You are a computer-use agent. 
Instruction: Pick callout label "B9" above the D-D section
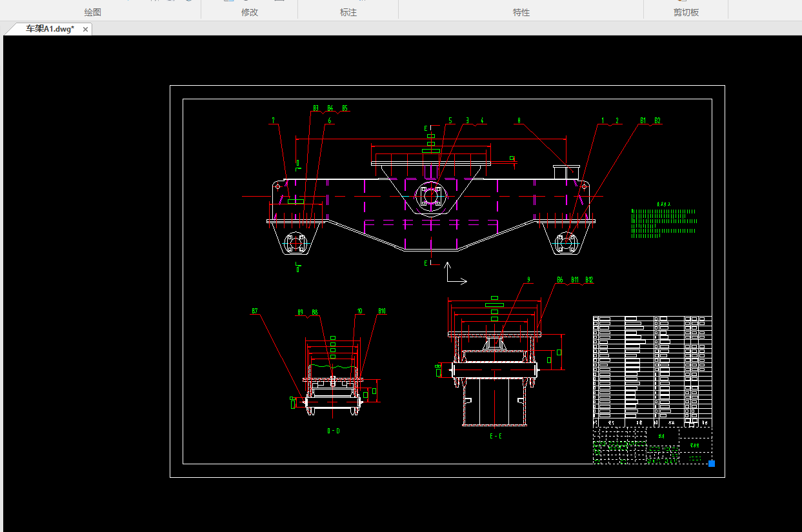click(x=300, y=312)
